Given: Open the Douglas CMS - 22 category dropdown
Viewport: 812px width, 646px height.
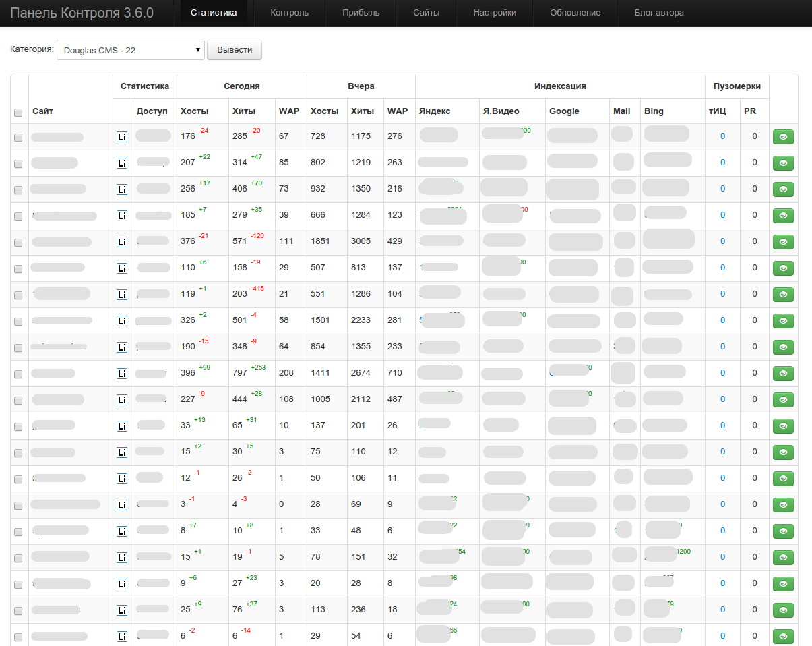Looking at the screenshot, I should 131,50.
